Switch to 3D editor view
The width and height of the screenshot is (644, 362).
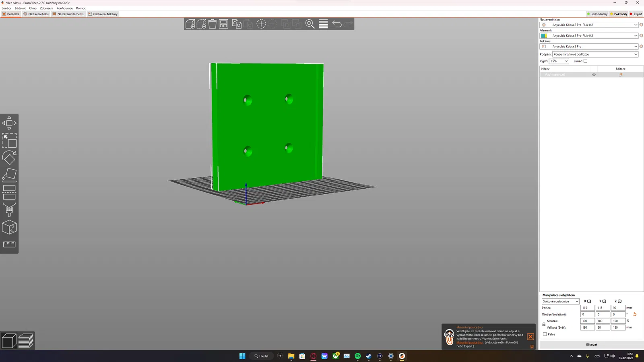[x=9, y=341]
